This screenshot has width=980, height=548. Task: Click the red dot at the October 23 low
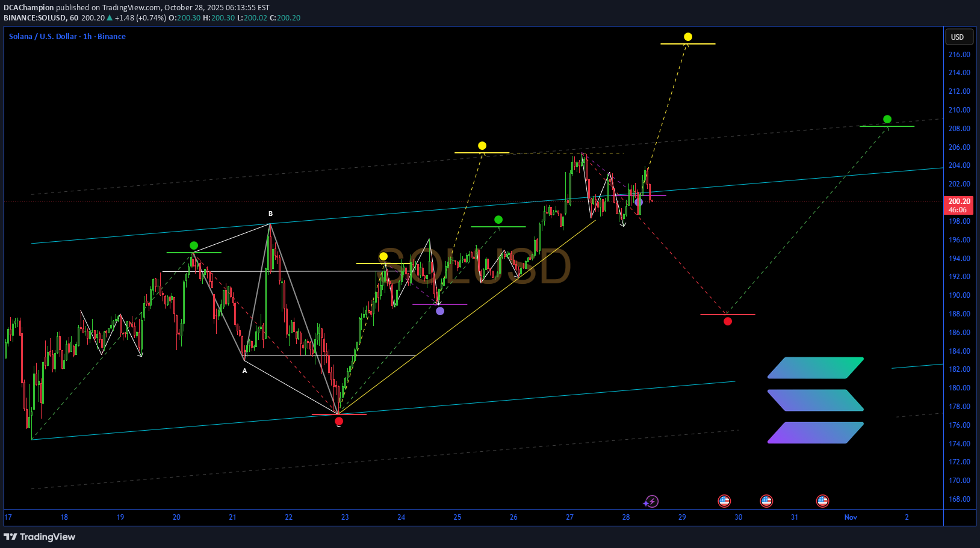(x=339, y=421)
